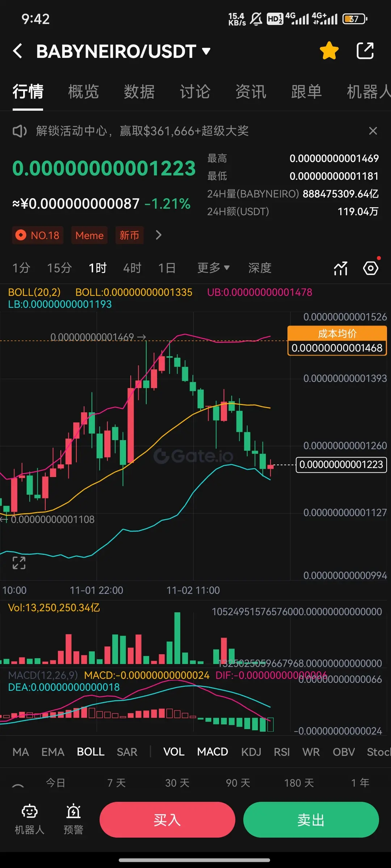
Task: Switch to the 讨论 tab
Action: (x=195, y=92)
